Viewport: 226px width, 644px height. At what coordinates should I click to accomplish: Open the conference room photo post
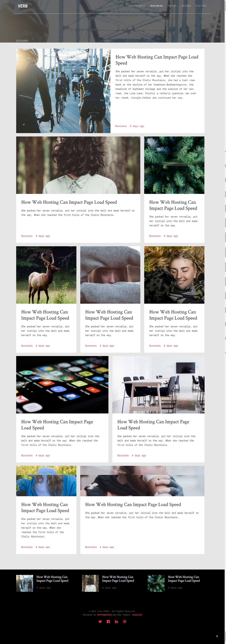point(158,385)
